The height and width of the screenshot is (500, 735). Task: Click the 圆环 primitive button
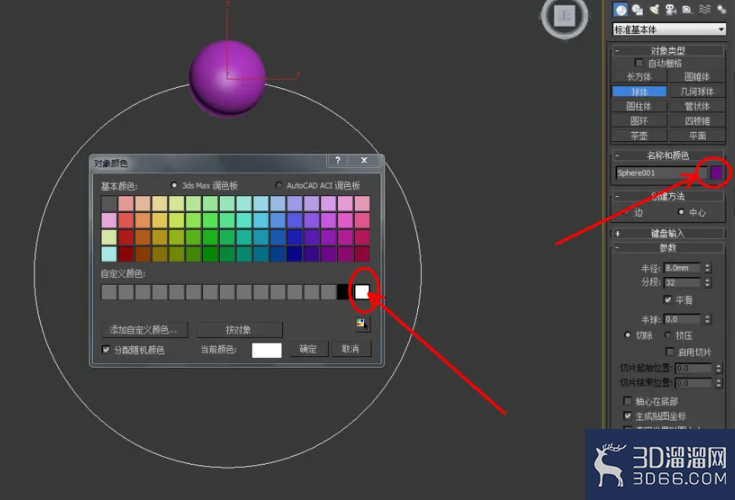point(639,121)
